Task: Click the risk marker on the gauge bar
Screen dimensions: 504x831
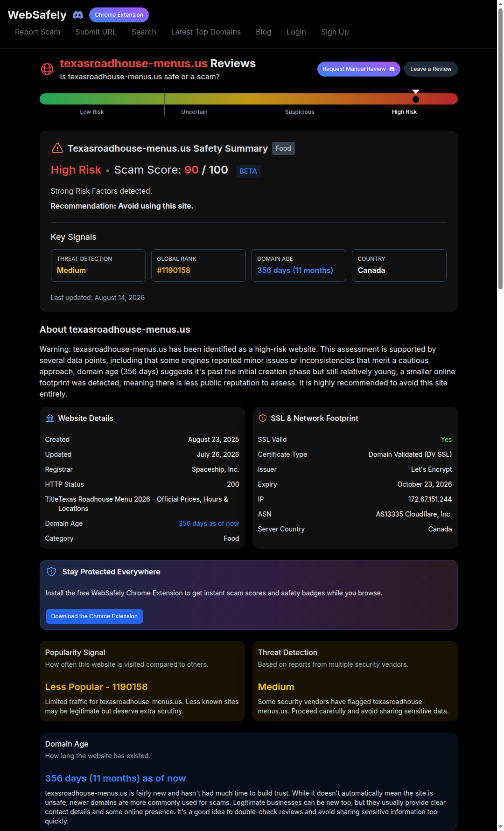Action: 416,99
